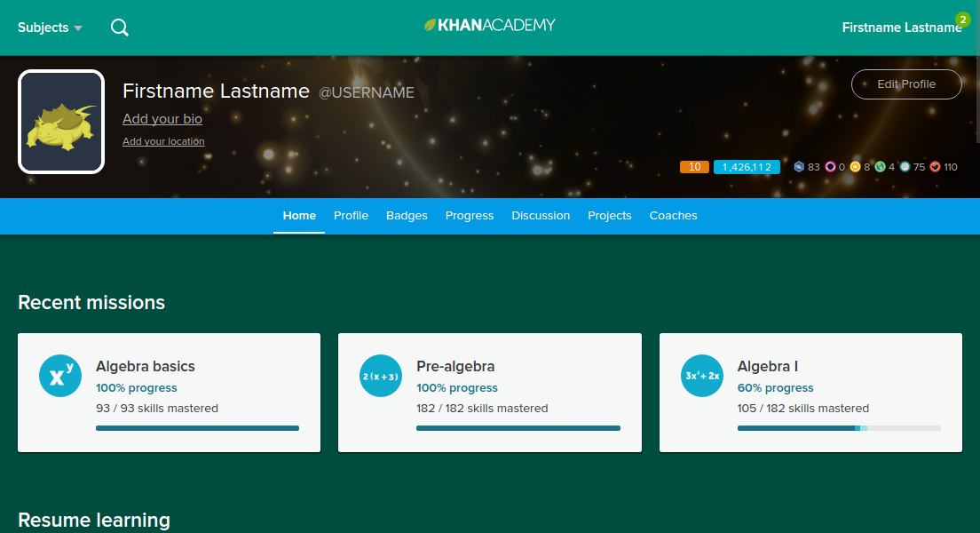Image resolution: width=980 pixels, height=533 pixels.
Task: Click the profile avatar thumbnail
Action: click(x=60, y=121)
